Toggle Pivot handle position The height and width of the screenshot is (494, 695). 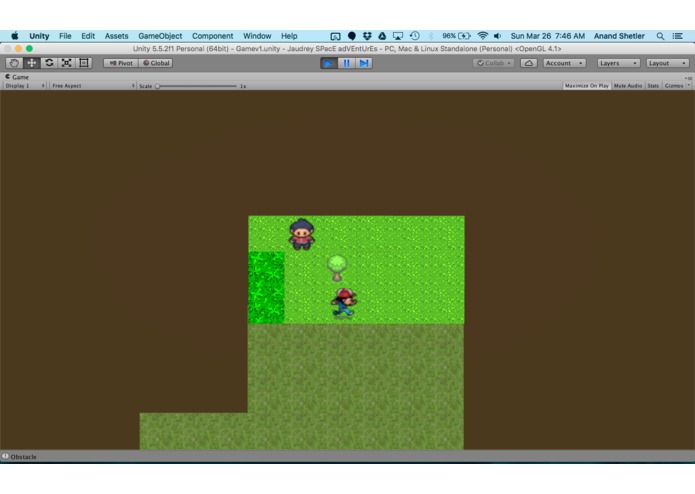tap(121, 63)
